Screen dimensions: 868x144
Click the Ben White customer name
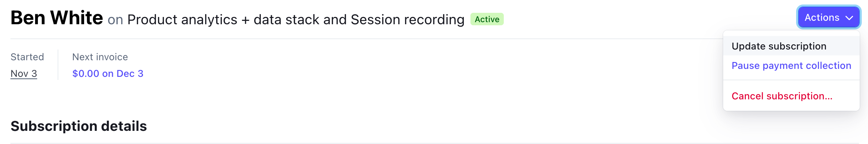pos(57,18)
